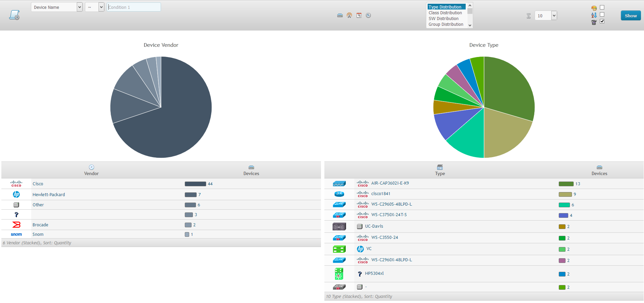Click the sigma sum icon

point(529,16)
